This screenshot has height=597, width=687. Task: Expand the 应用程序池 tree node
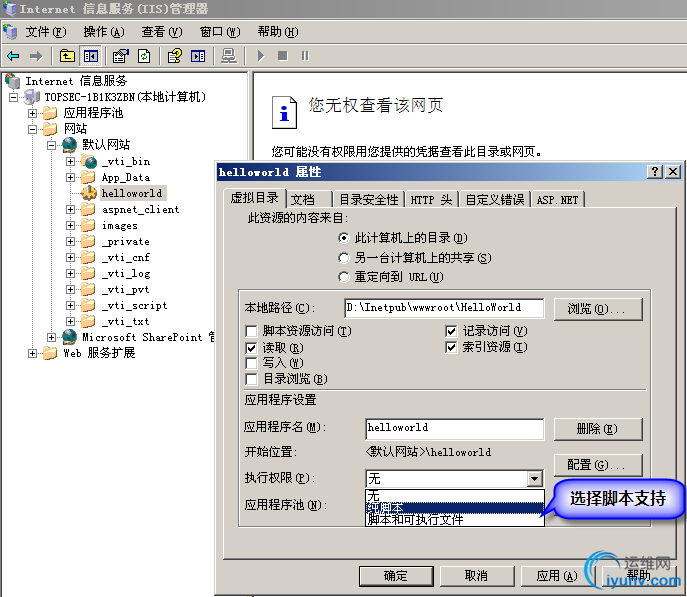click(32, 113)
